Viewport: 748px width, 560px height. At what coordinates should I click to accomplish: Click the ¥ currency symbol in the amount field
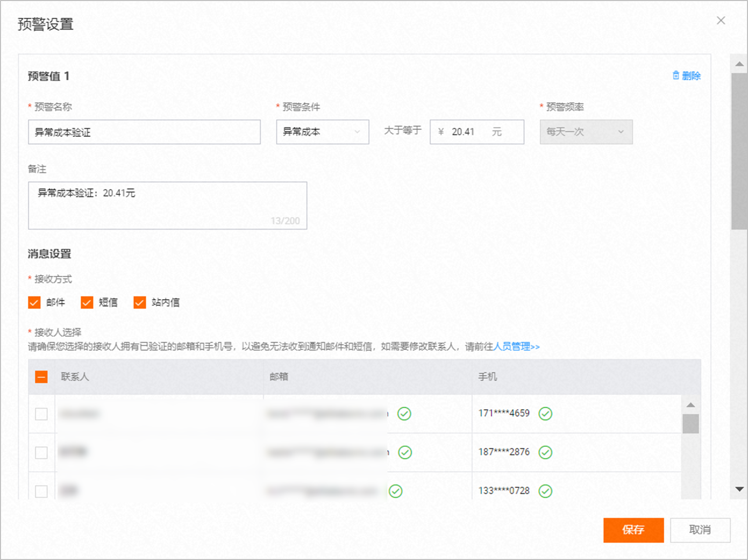pos(441,132)
